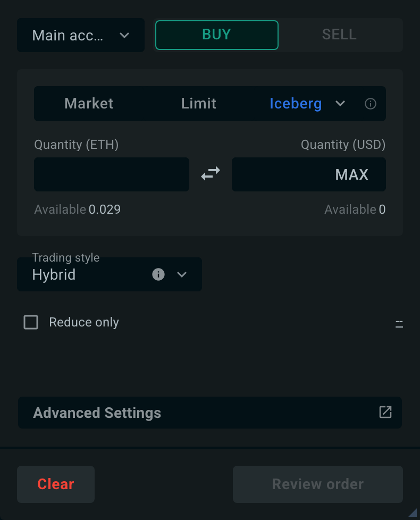Expand the Main account dropdown
This screenshot has height=520, width=420.
[81, 35]
